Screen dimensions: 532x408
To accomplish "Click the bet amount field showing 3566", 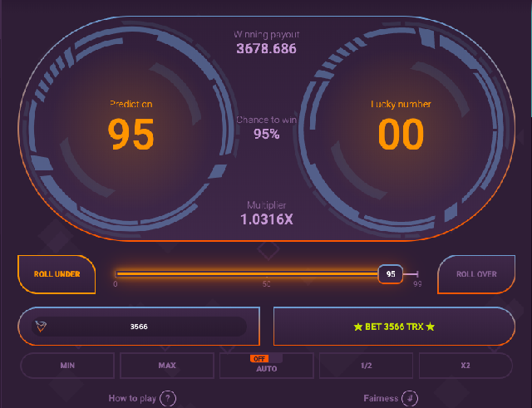I will pos(139,327).
